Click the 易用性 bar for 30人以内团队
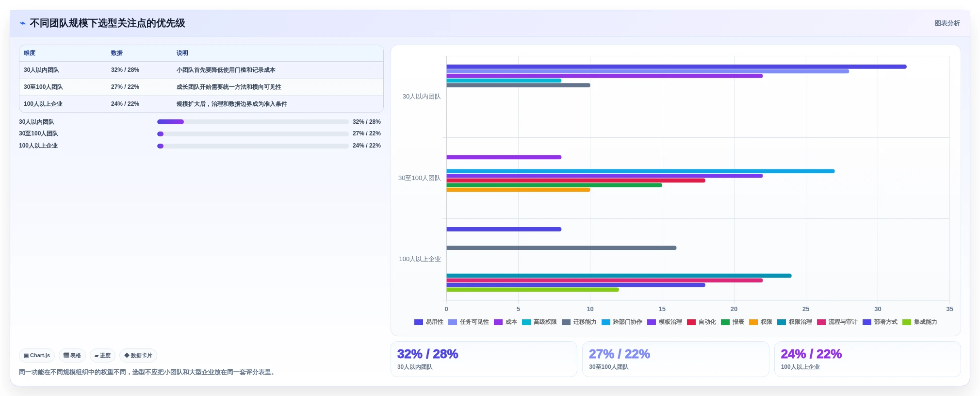 click(676, 67)
